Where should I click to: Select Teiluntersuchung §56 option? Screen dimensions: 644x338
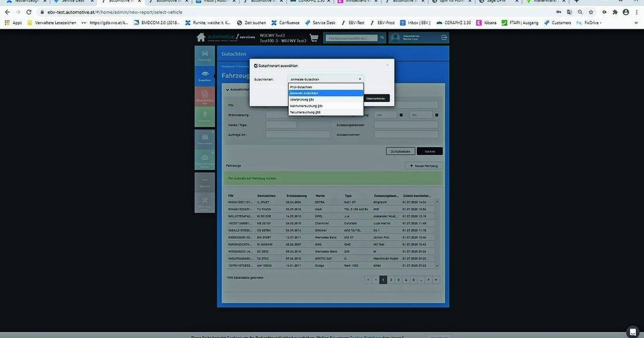(x=325, y=112)
